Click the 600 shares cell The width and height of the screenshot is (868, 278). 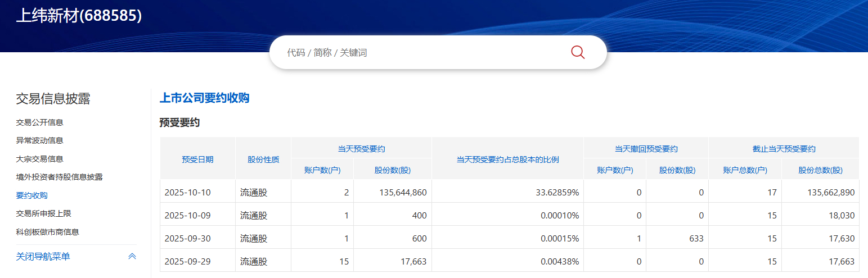pyautogui.click(x=393, y=238)
